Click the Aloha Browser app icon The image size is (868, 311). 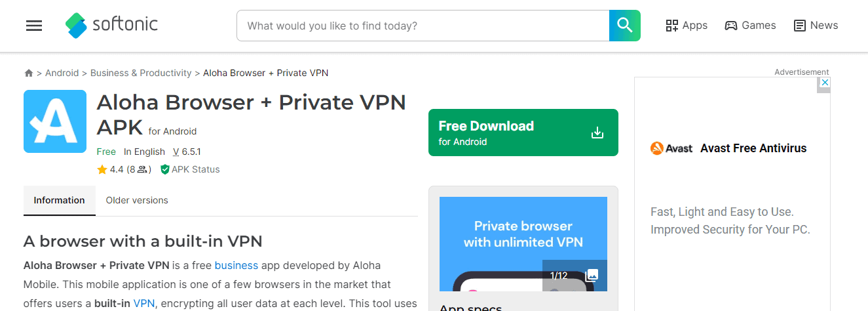55,121
